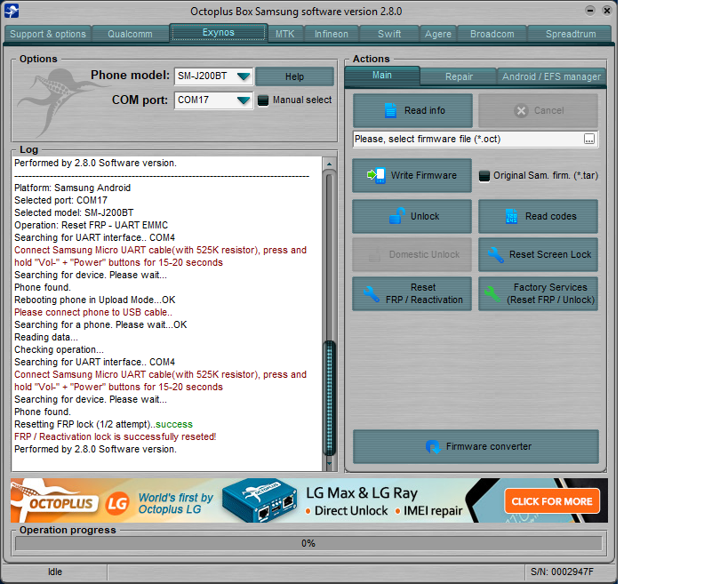Open the Agere tab
This screenshot has height=584, width=728.
coord(438,34)
